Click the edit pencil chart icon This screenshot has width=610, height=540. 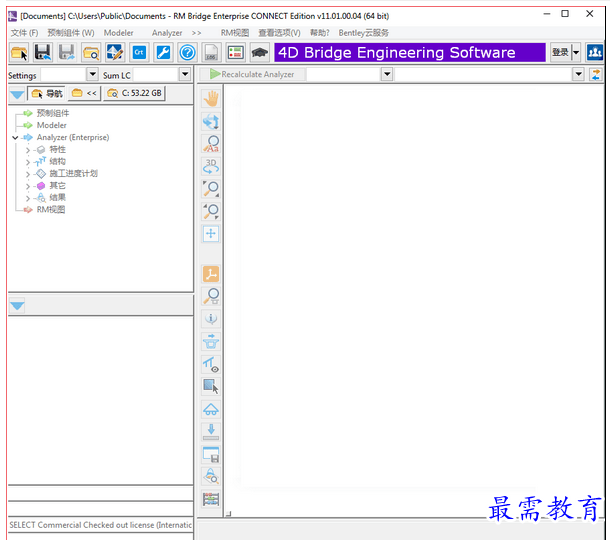(115, 53)
